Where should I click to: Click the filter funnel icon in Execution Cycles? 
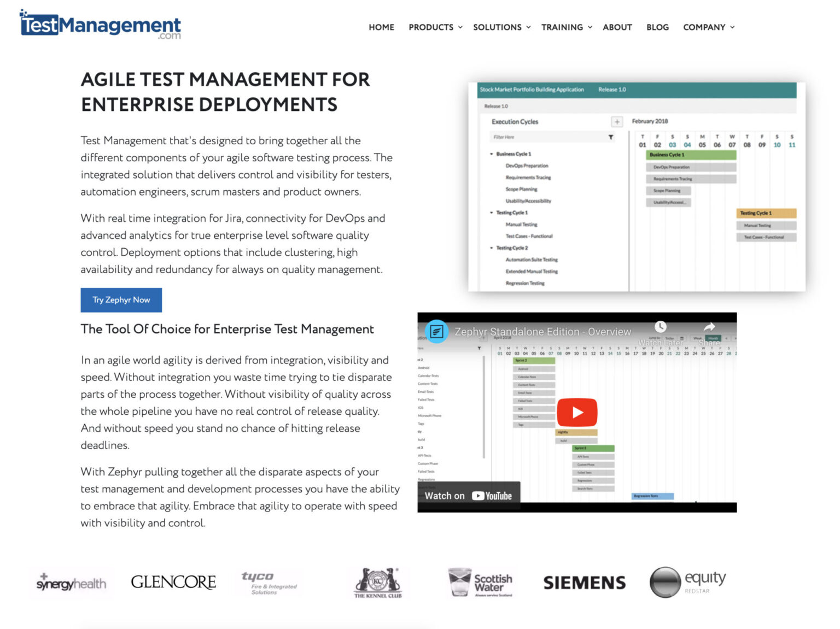[611, 137]
